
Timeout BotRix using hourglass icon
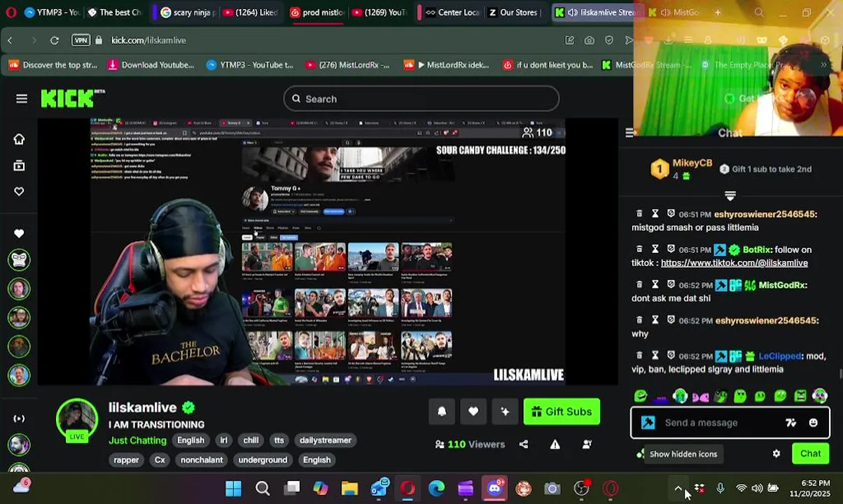point(655,249)
